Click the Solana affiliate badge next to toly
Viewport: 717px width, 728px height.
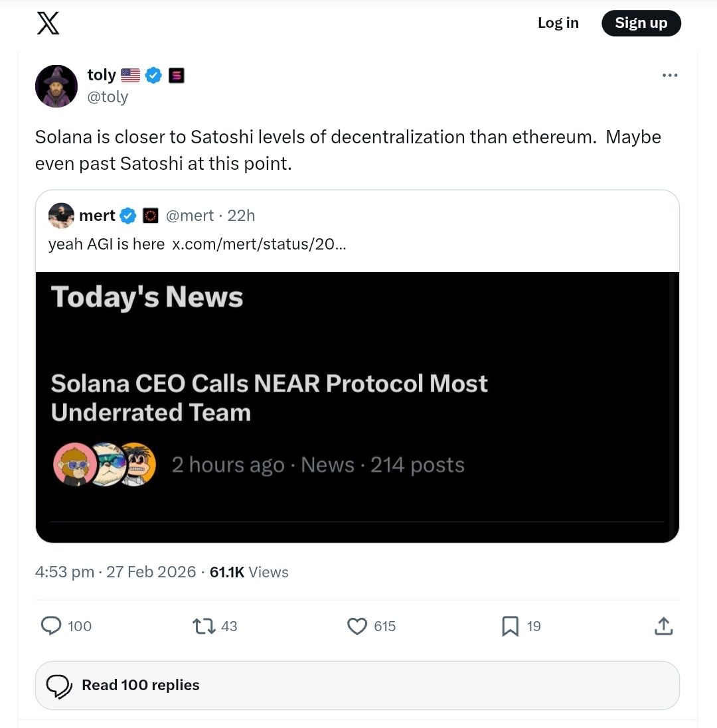(177, 75)
